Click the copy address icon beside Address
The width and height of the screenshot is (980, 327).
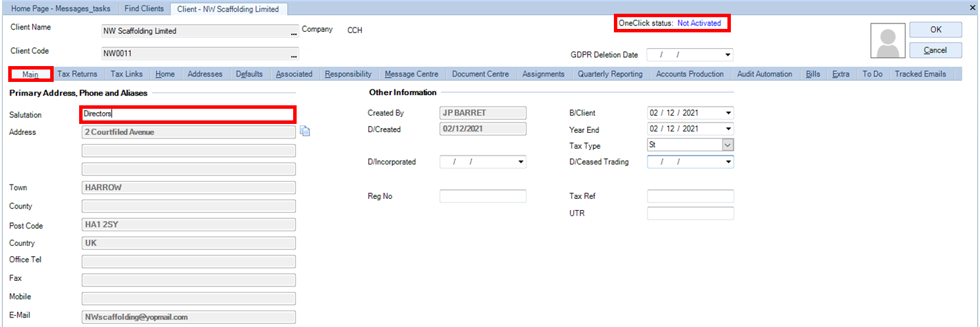point(305,131)
